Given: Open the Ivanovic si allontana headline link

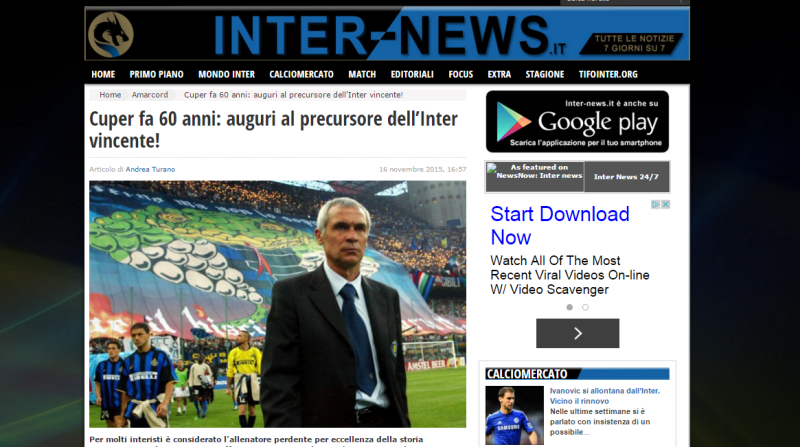Looking at the screenshot, I should click(x=605, y=396).
